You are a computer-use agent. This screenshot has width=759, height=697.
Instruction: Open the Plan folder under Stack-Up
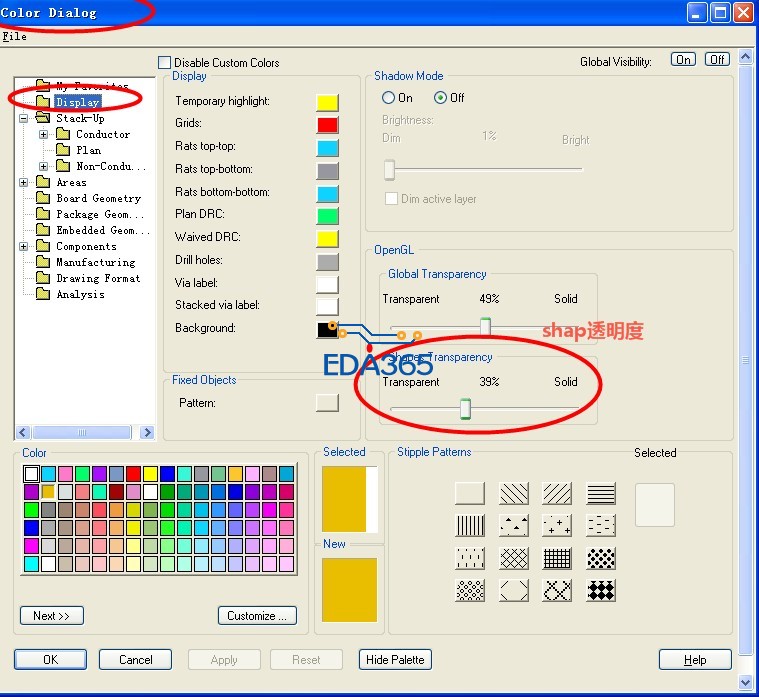(x=78, y=150)
